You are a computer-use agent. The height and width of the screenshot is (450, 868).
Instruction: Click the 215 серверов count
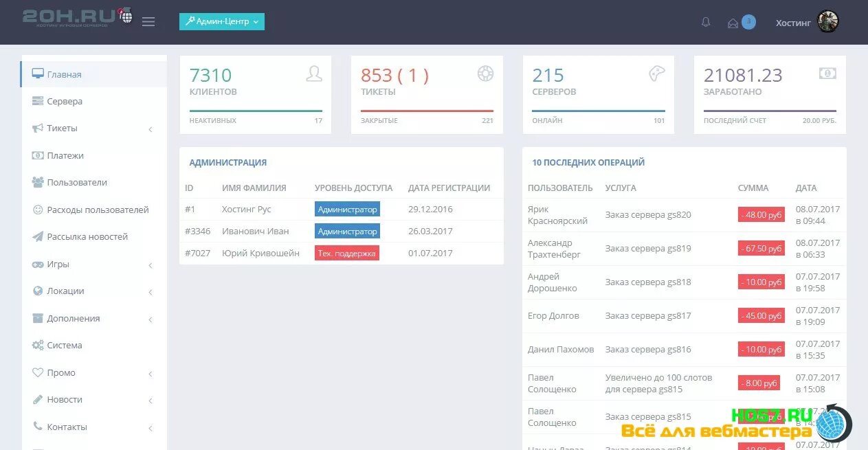548,75
